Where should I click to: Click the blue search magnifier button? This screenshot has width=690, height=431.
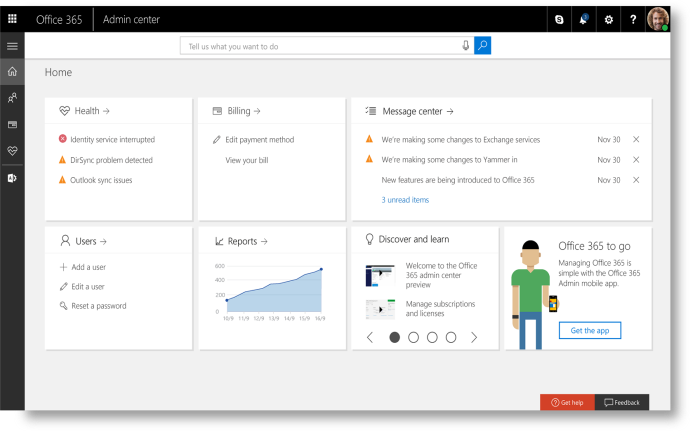(482, 45)
